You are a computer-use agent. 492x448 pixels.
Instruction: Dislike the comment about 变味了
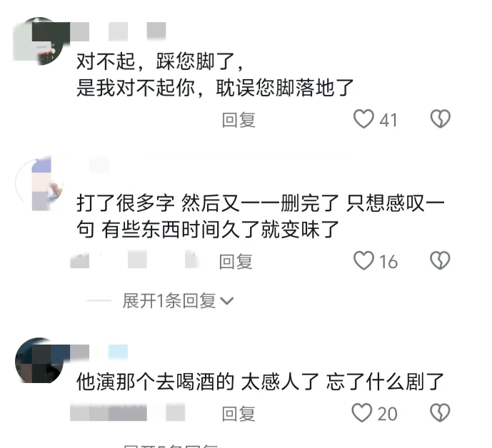(x=440, y=260)
